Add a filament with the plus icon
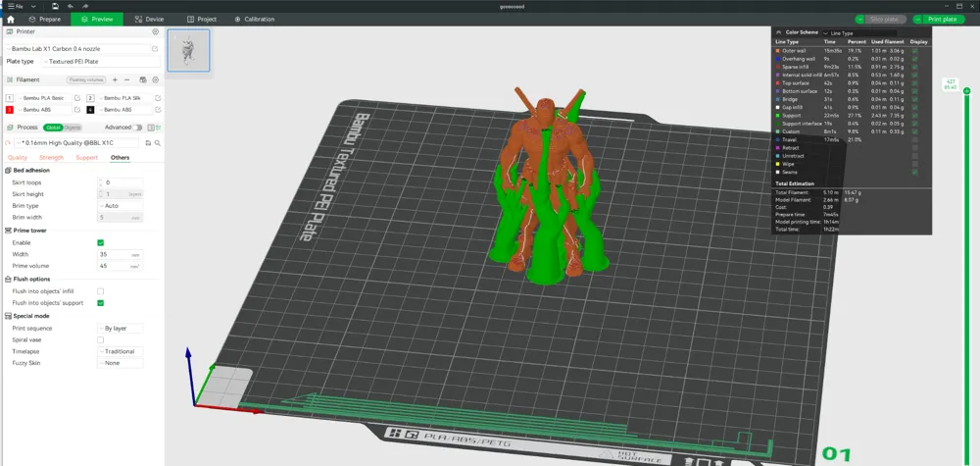 coord(115,80)
